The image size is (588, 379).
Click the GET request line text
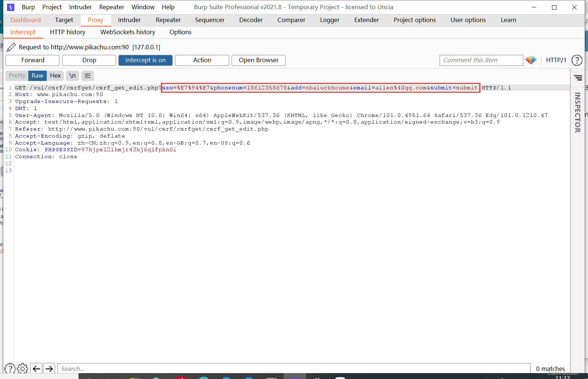(263, 88)
